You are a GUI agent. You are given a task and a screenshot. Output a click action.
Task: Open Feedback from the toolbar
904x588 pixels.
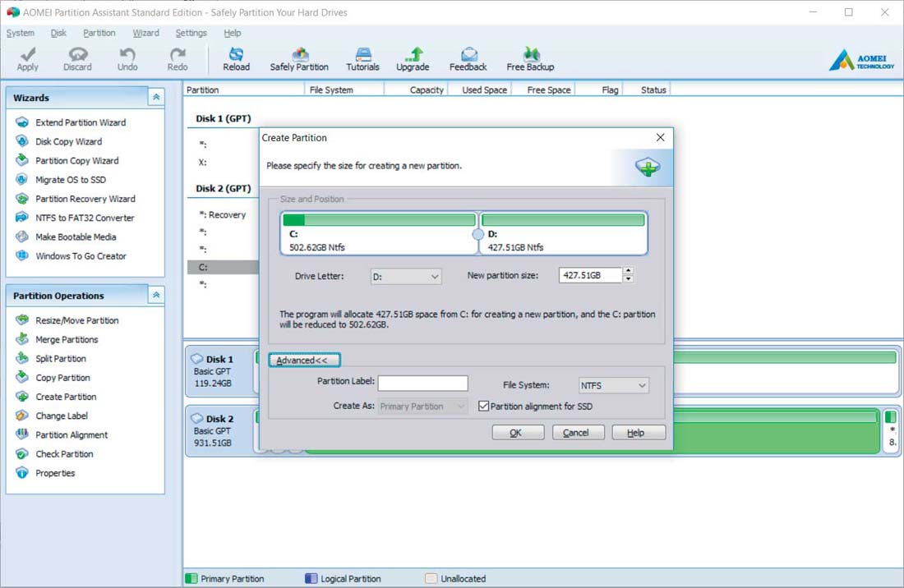coord(468,59)
